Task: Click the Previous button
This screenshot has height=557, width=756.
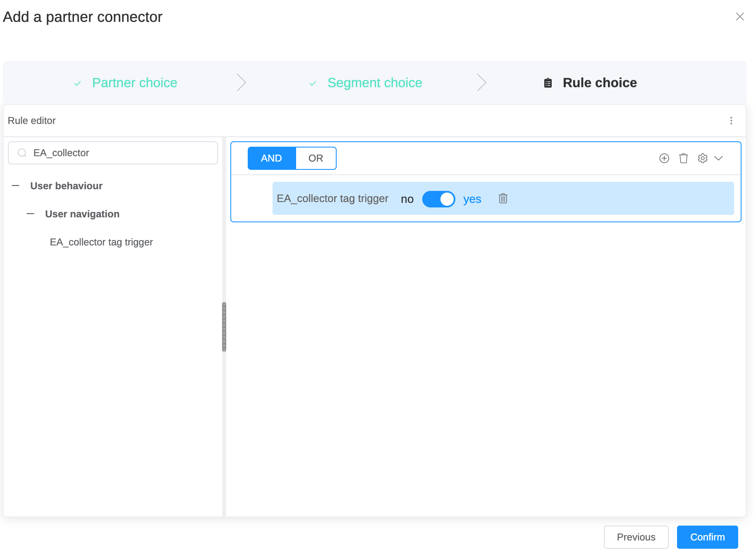Action: (636, 537)
